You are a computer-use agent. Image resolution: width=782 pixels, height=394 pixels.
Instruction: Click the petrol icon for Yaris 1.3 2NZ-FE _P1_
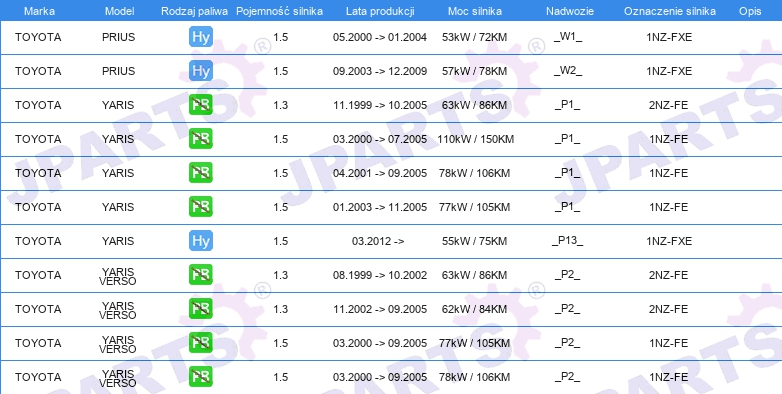(201, 105)
